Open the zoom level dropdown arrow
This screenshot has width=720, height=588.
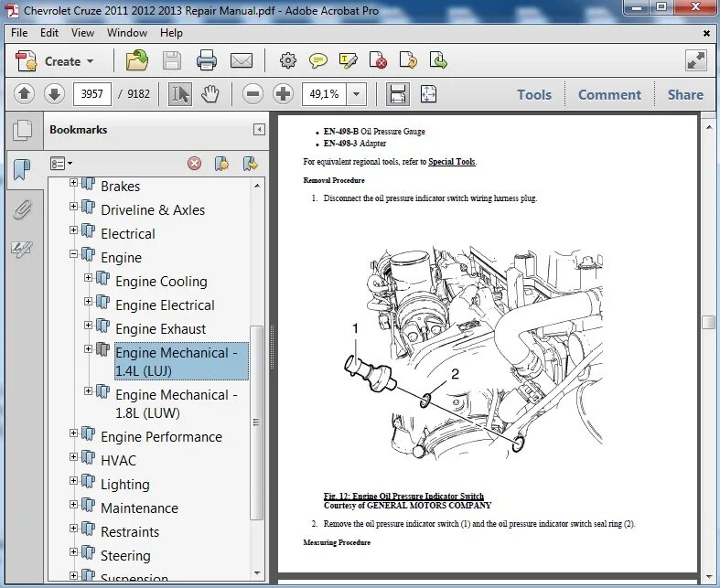[x=356, y=94]
